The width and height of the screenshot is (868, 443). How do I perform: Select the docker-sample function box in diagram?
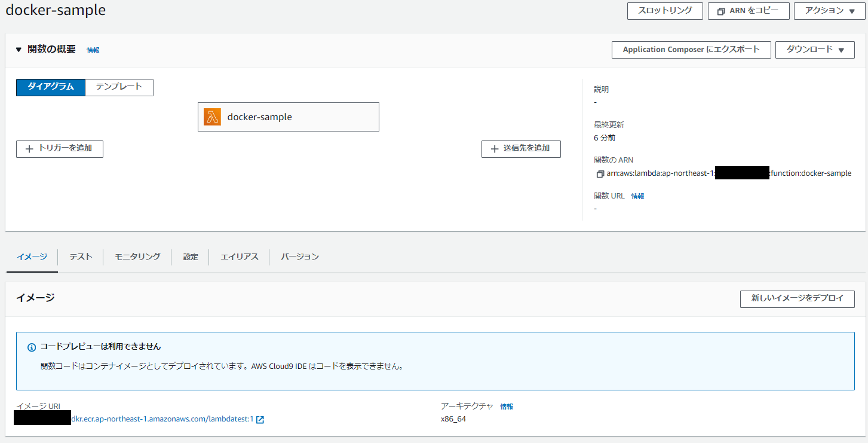(289, 117)
